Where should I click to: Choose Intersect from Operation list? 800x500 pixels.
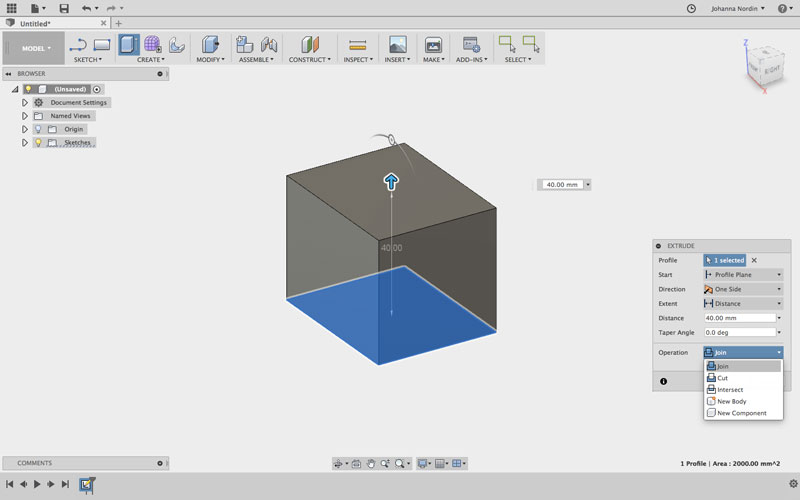tap(743, 390)
